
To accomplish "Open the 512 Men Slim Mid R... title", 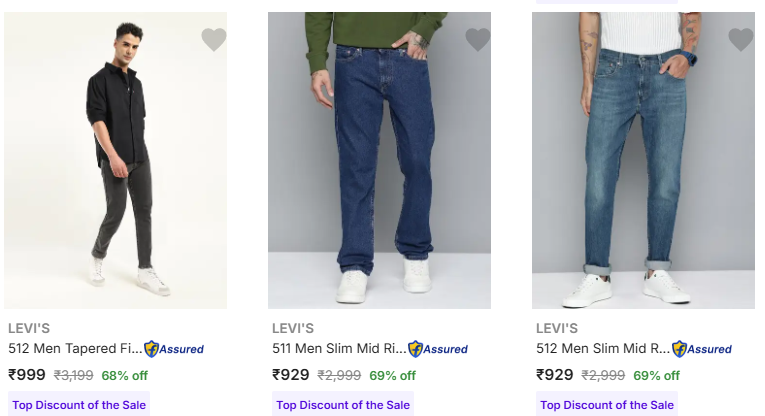I will pyautogui.click(x=603, y=349).
